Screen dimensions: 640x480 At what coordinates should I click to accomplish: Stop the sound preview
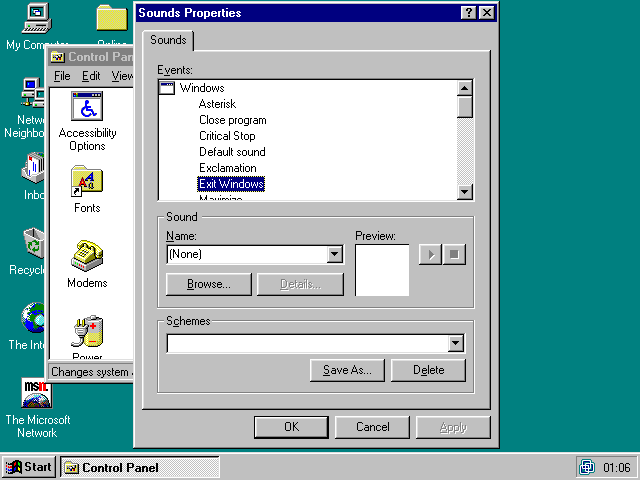pos(454,254)
